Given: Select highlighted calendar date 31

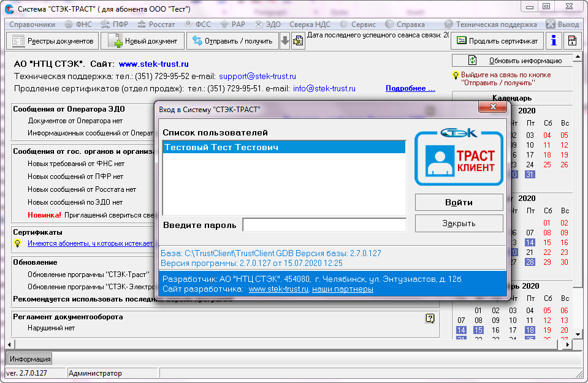Looking at the screenshot, I should pos(530,174).
